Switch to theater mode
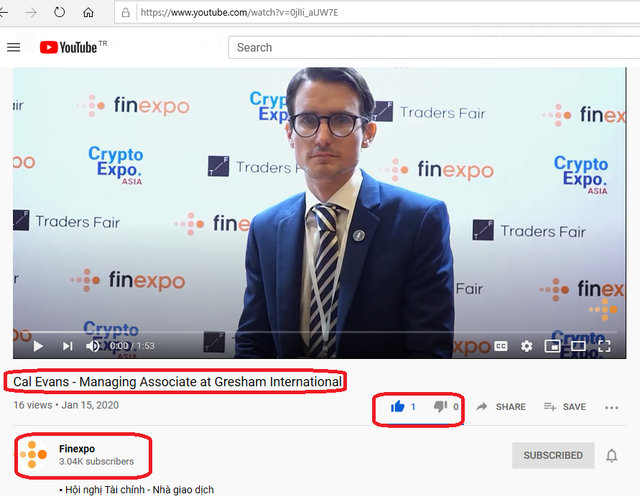This screenshot has height=496, width=640. click(578, 346)
